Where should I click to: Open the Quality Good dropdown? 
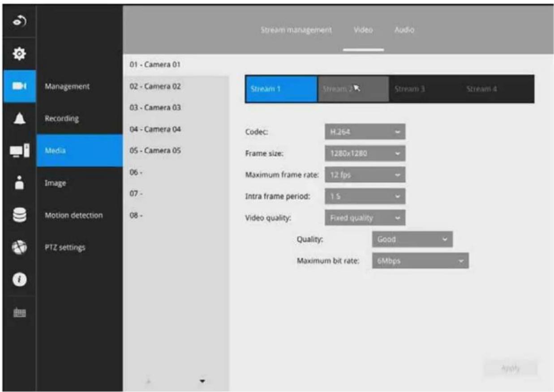(x=412, y=239)
